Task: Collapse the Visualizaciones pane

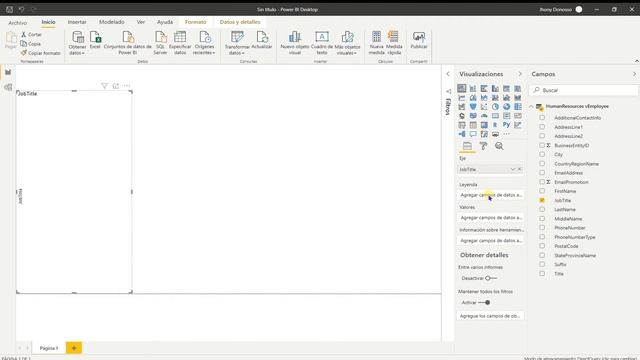Action: point(520,74)
